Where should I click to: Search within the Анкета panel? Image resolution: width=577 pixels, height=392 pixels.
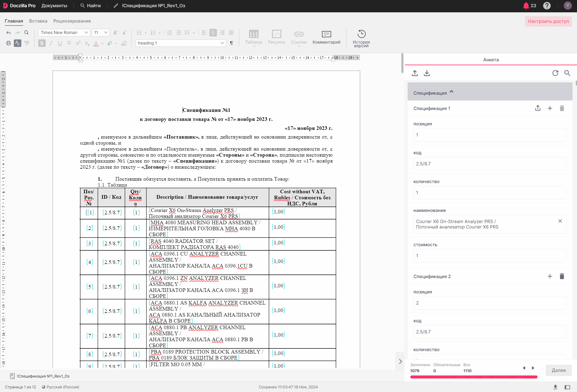point(567,73)
